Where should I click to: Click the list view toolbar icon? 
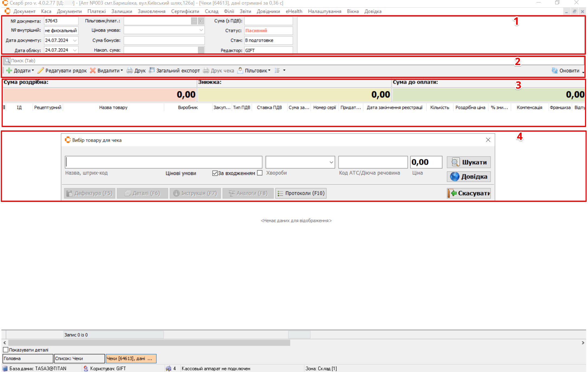(277, 70)
